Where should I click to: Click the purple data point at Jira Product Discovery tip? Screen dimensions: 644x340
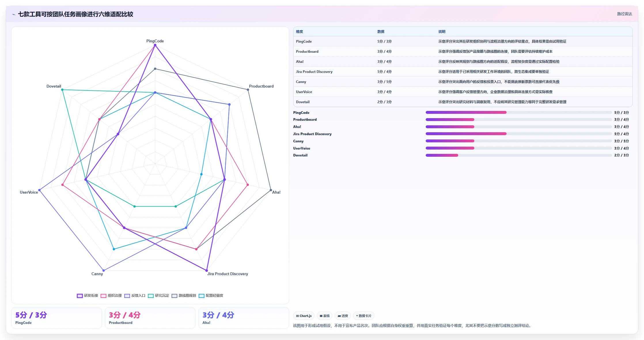click(207, 271)
